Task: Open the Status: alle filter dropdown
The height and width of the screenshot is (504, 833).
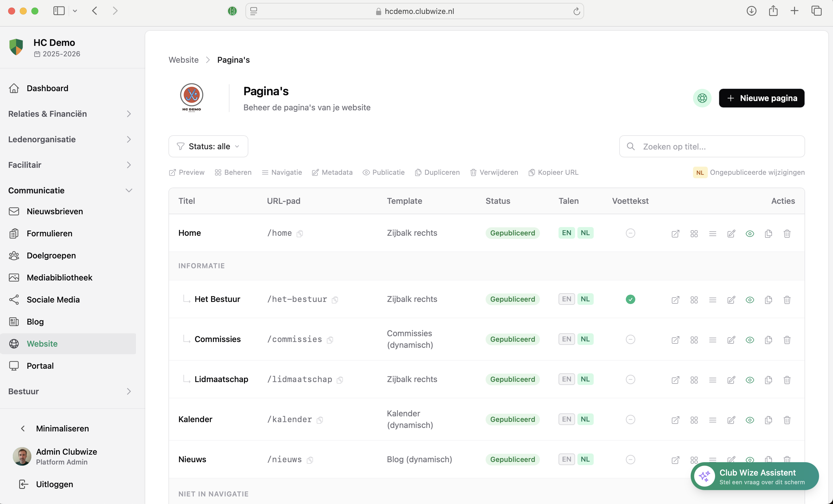Action: point(208,146)
